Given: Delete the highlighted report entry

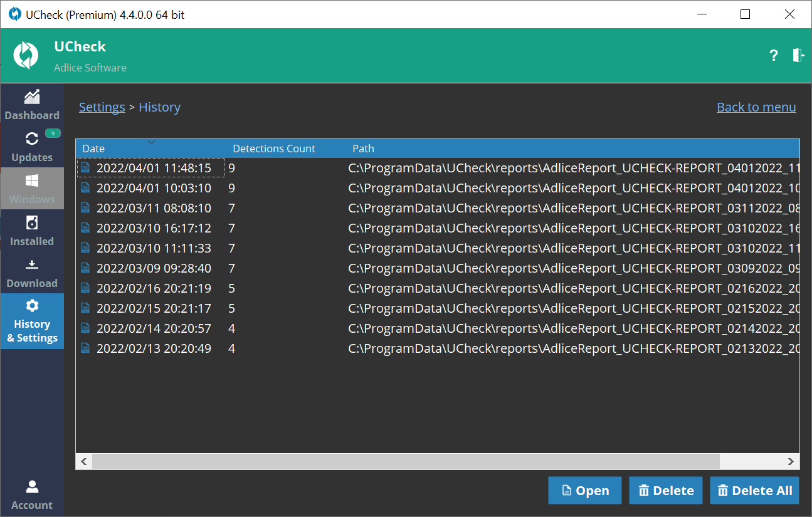Looking at the screenshot, I should [665, 490].
